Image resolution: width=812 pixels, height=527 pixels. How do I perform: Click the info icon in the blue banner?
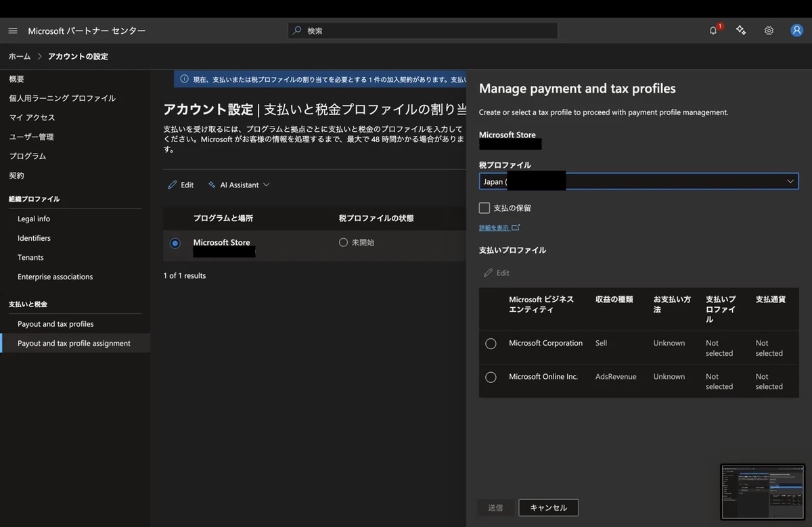(184, 79)
